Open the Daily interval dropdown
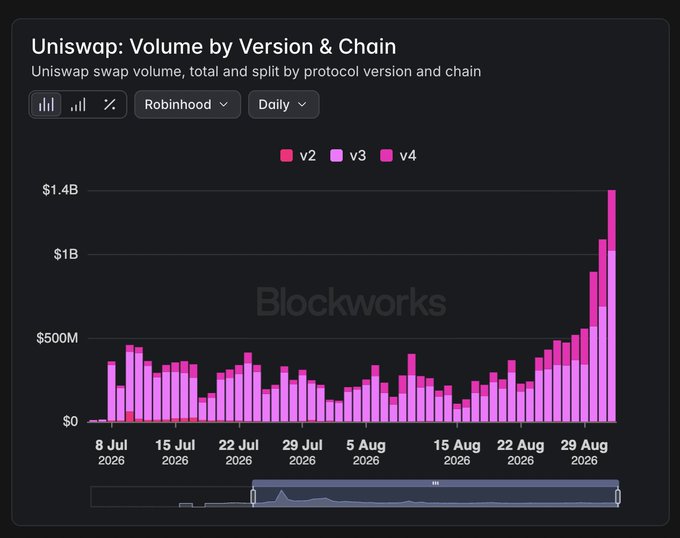 pos(284,104)
